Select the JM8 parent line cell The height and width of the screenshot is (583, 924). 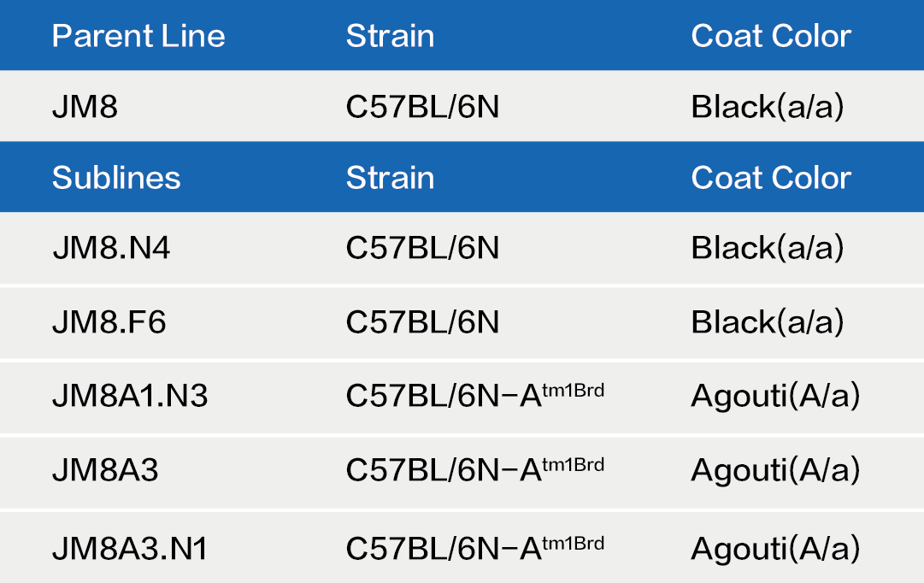tap(85, 107)
